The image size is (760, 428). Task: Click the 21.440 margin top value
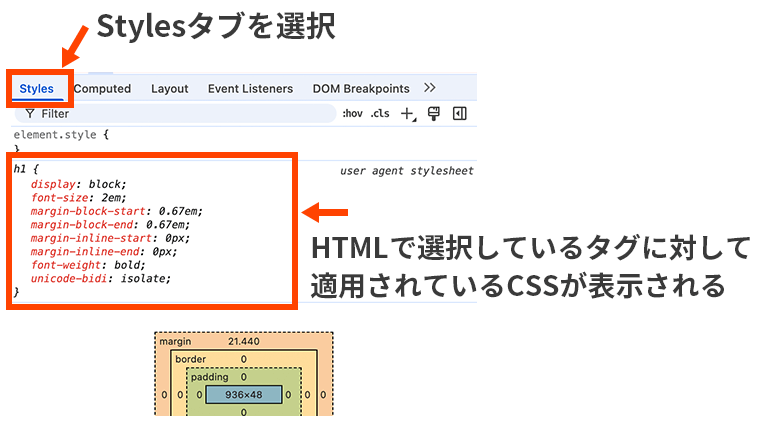tap(244, 342)
